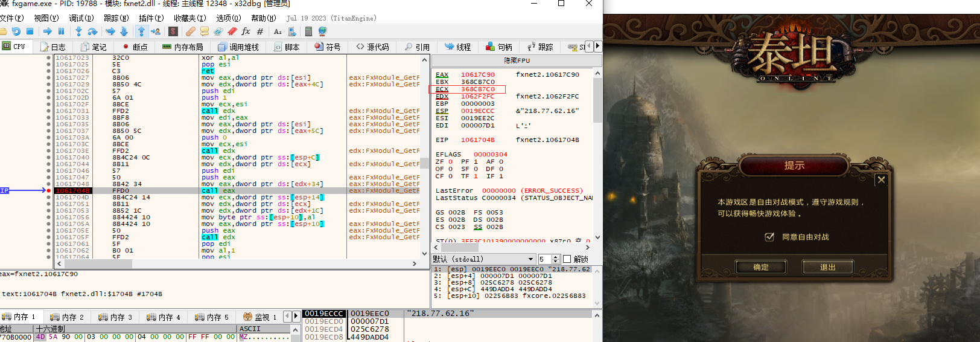Click the run till return icon
This screenshot has width=980, height=342.
[x=141, y=31]
